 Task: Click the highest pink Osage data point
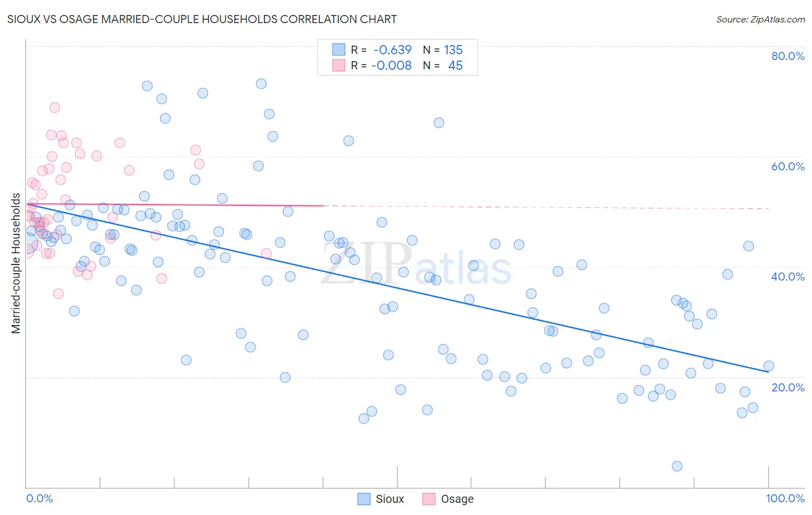coord(55,107)
